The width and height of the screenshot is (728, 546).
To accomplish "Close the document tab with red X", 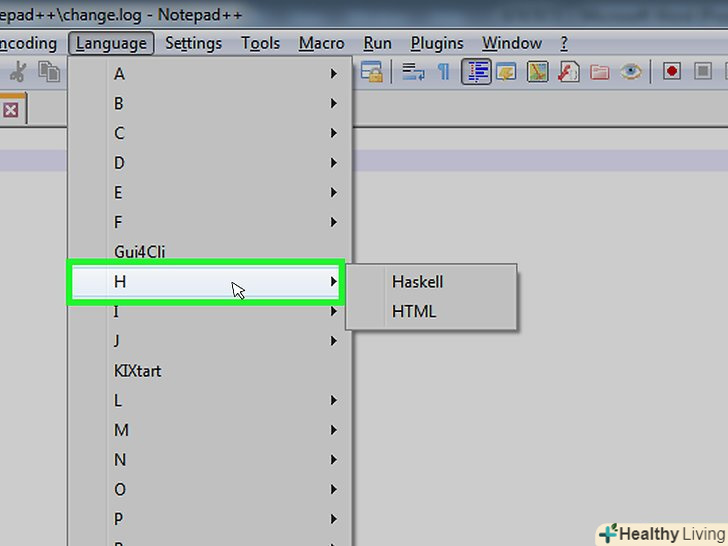I will (11, 110).
